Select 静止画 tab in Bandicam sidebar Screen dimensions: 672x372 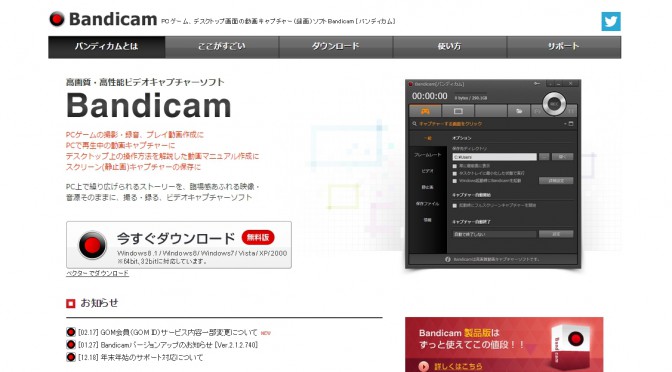[428, 187]
